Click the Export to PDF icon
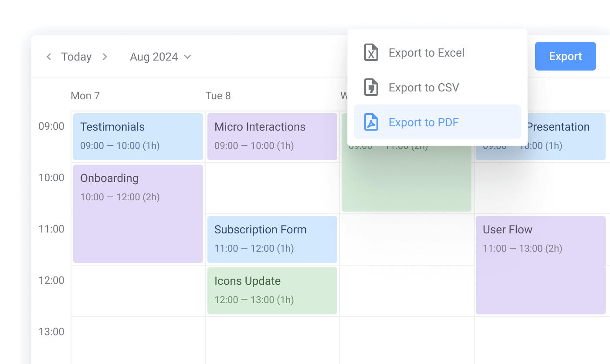 coord(371,122)
